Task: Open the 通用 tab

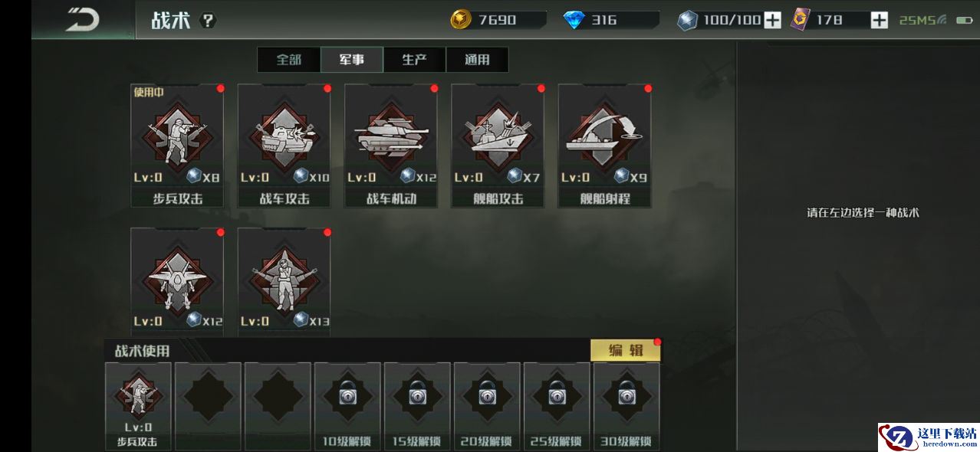Action: point(477,60)
